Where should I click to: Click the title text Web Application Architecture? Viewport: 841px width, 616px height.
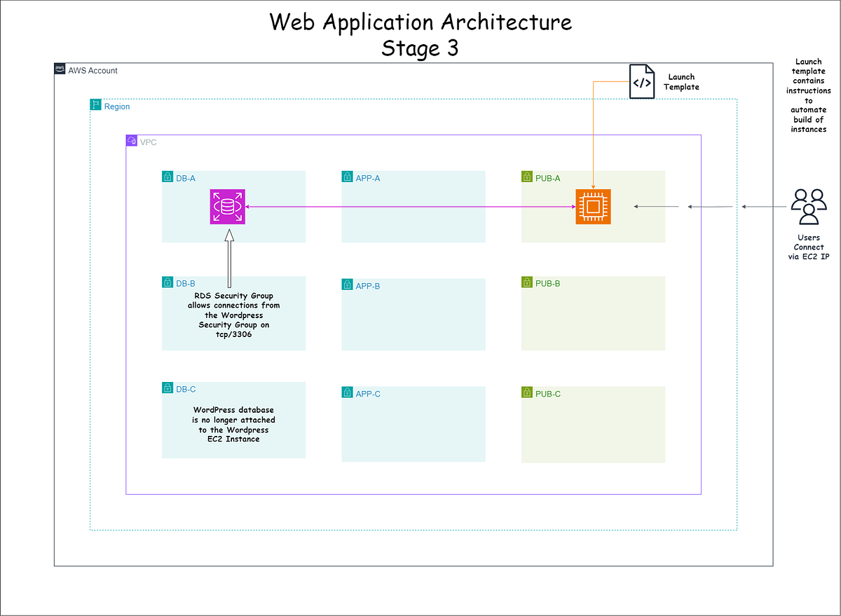tap(420, 22)
